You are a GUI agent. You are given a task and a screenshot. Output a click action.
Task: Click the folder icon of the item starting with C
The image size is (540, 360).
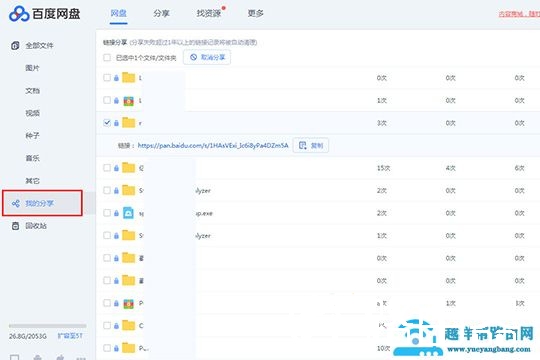(x=128, y=326)
